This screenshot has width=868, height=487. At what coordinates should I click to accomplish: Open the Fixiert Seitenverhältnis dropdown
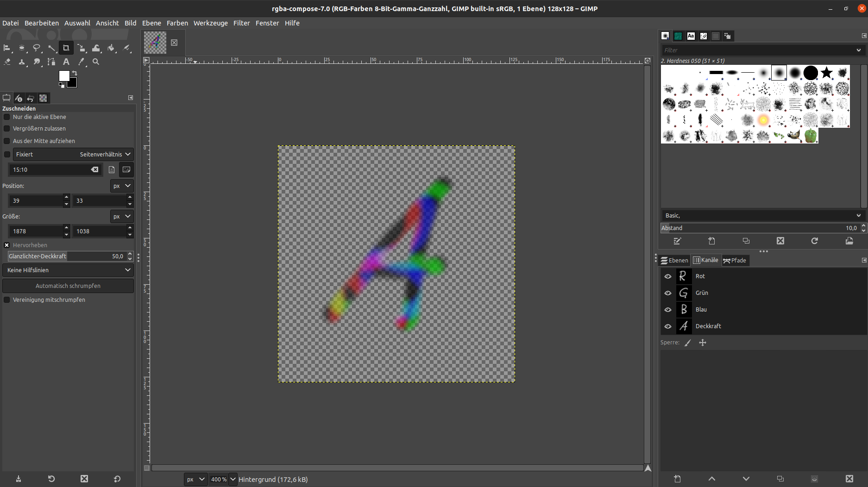click(73, 154)
